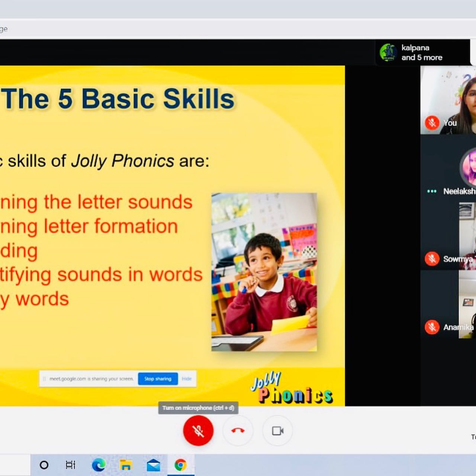The image size is (476, 476).
Task: Open the Mail app in taskbar
Action: [x=153, y=465]
